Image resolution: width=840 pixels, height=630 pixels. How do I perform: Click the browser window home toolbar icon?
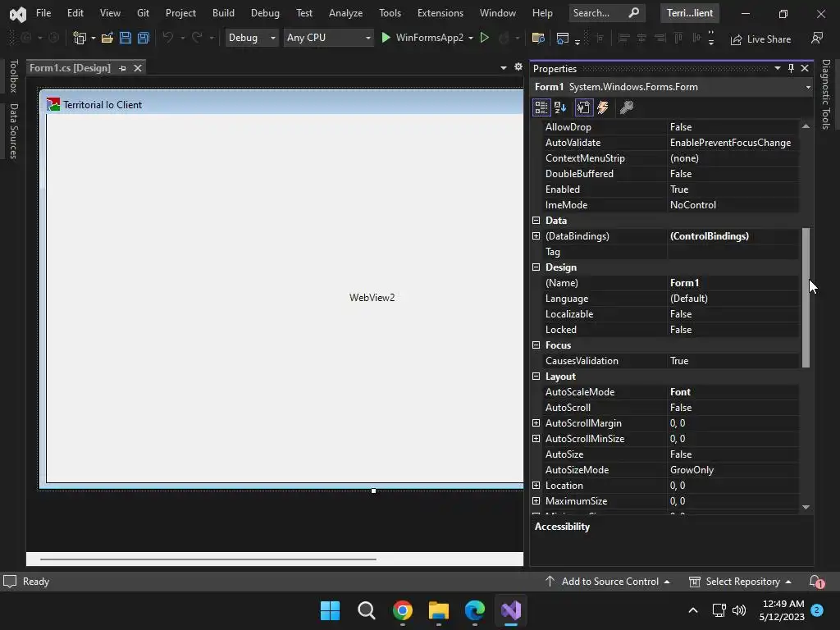[562, 38]
